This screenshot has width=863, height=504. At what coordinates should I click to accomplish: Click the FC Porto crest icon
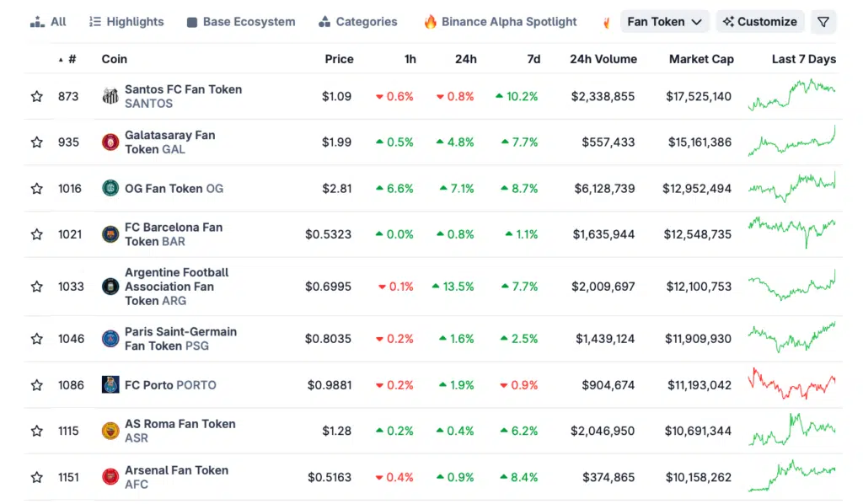coord(110,385)
